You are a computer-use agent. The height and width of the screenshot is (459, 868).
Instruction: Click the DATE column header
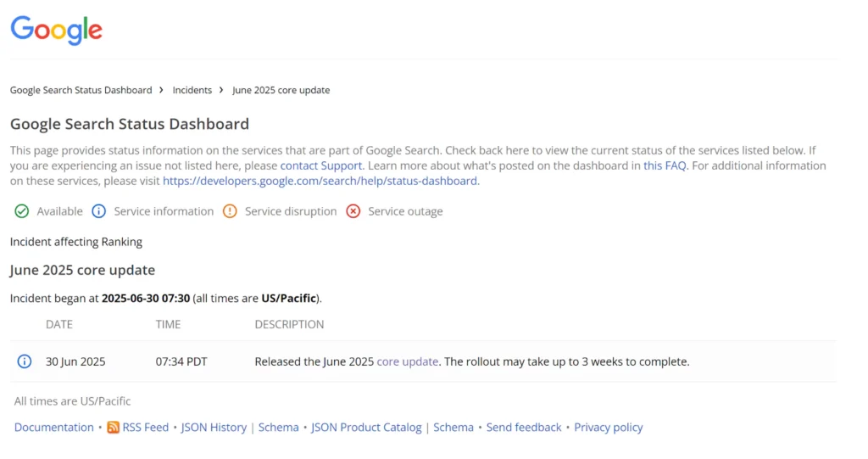tap(59, 324)
